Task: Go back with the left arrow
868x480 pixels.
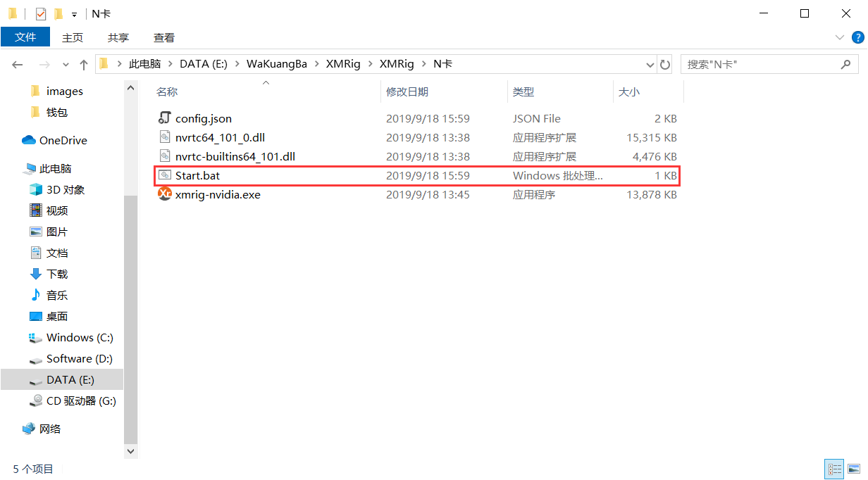Action: click(x=18, y=64)
